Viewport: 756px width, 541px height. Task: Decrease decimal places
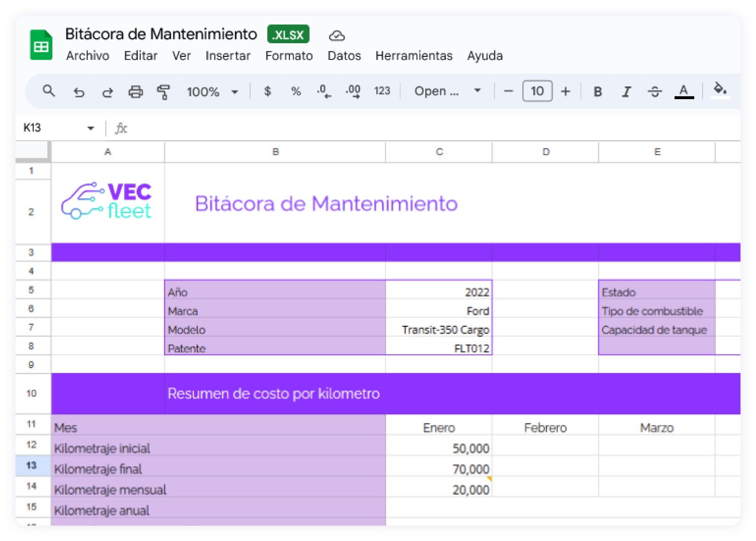click(x=324, y=92)
